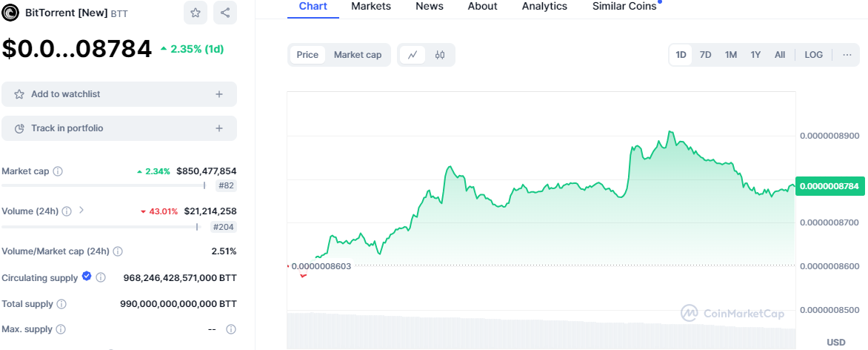Click the Total supply info icon

(61, 304)
